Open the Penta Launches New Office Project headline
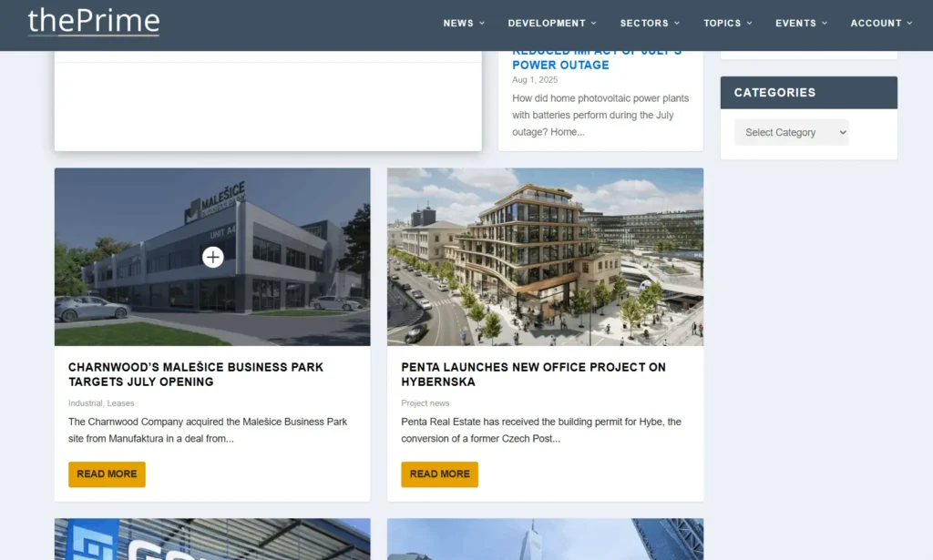 [533, 374]
